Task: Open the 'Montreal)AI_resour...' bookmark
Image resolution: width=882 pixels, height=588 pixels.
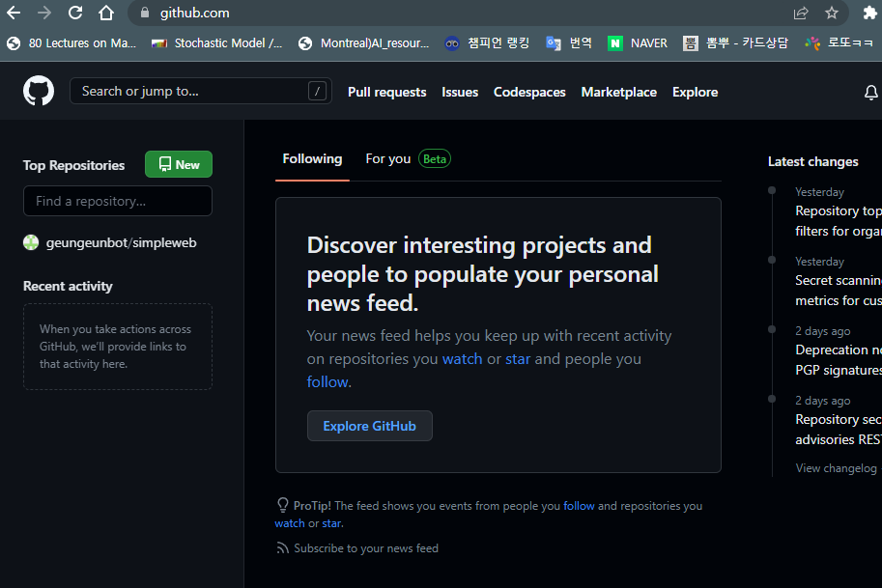Action: [363, 43]
